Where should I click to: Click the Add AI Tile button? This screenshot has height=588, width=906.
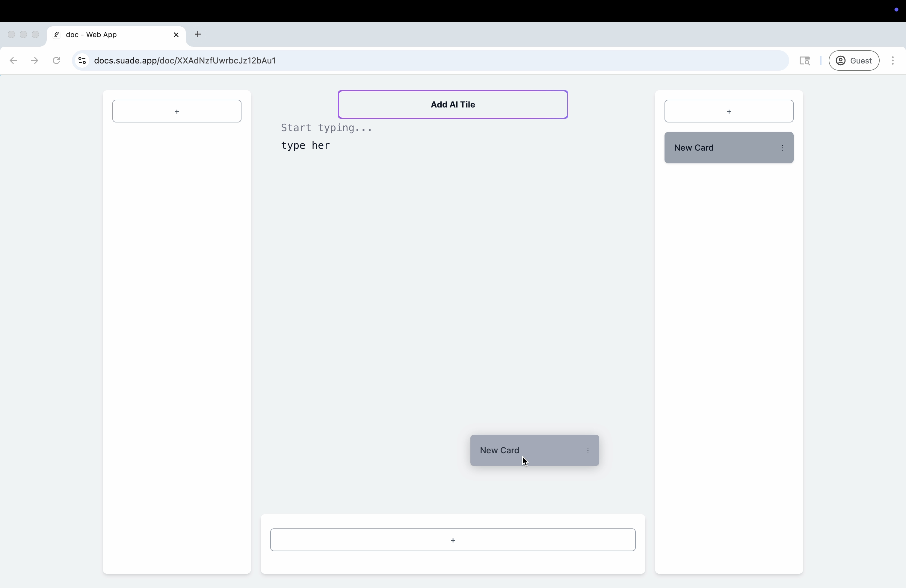click(x=453, y=104)
